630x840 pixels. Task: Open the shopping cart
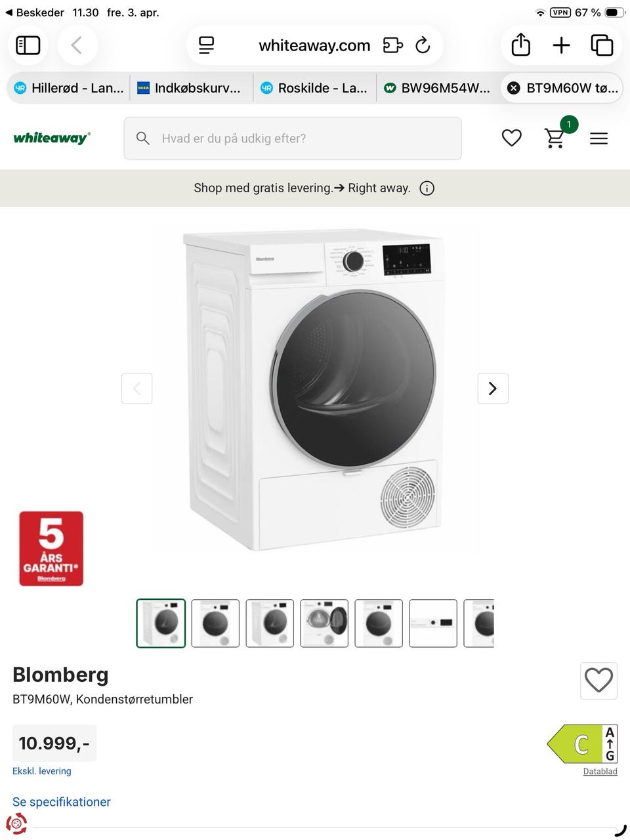[x=555, y=138]
